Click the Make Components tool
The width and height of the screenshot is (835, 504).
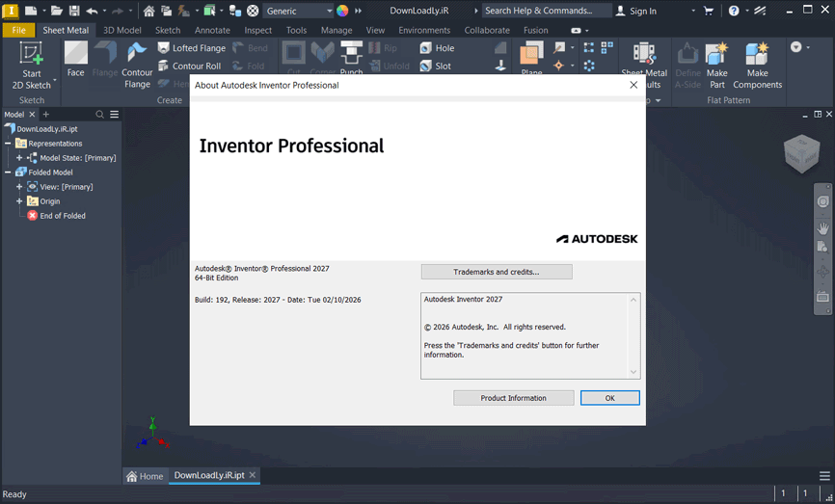pyautogui.click(x=757, y=66)
